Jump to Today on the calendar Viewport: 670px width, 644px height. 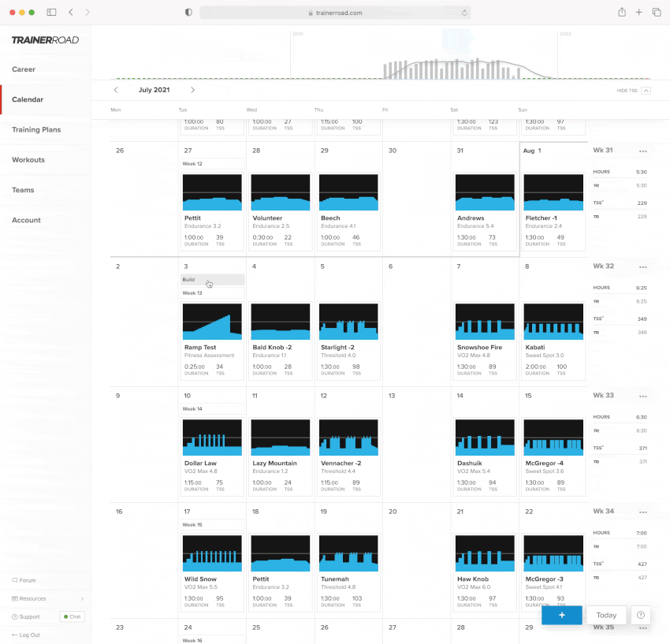(x=606, y=615)
